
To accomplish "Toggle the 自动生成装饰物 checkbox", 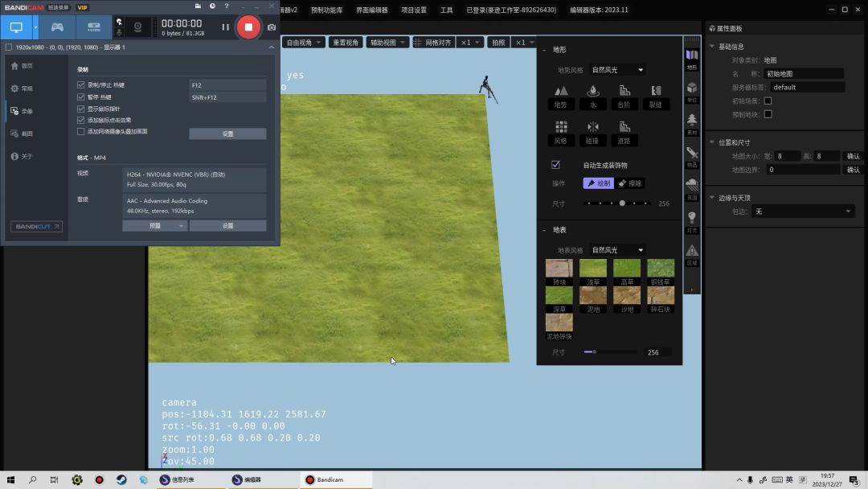I will coord(555,165).
